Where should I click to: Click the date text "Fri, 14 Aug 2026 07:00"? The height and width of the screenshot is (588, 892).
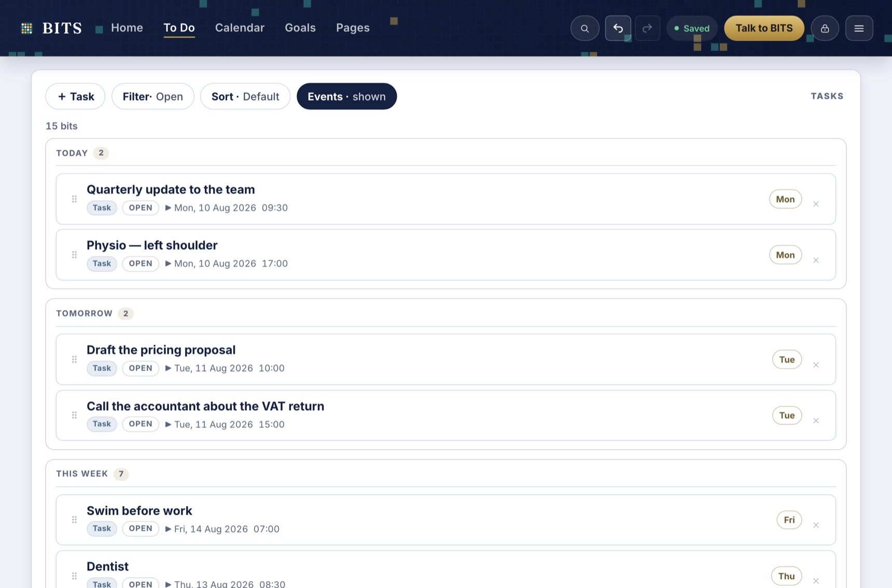[x=227, y=529]
